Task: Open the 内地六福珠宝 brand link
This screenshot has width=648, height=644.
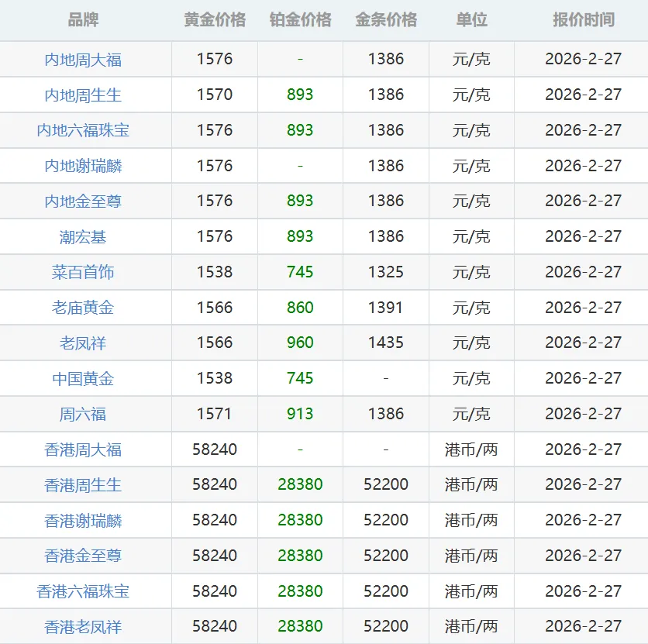Action: click(83, 130)
